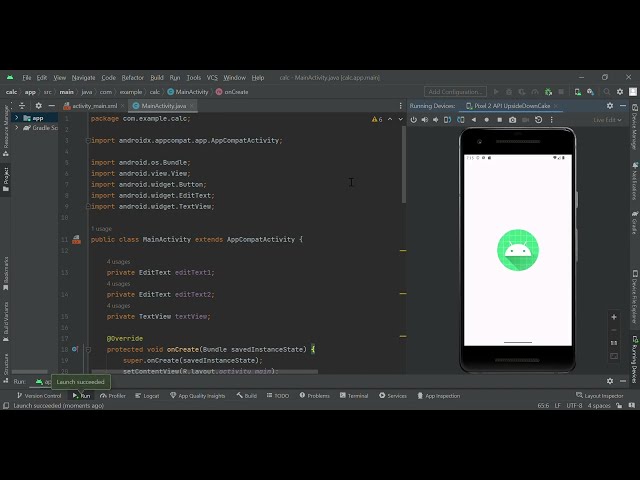Image resolution: width=640 pixels, height=480 pixels.
Task: Open App Quality Insights tool window
Action: (197, 396)
